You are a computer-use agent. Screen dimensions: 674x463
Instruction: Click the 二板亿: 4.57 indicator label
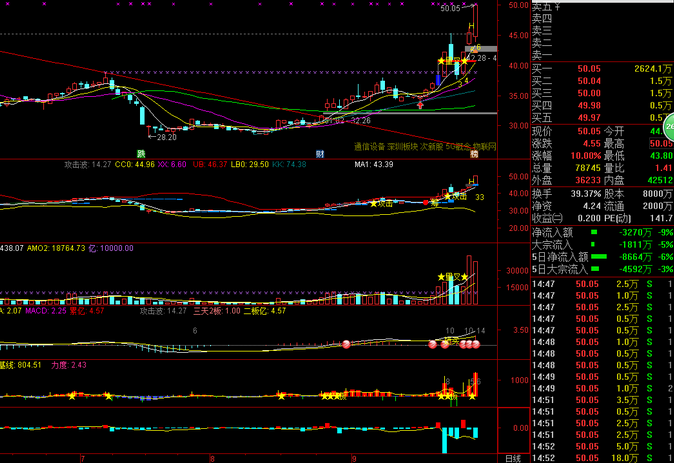click(265, 311)
